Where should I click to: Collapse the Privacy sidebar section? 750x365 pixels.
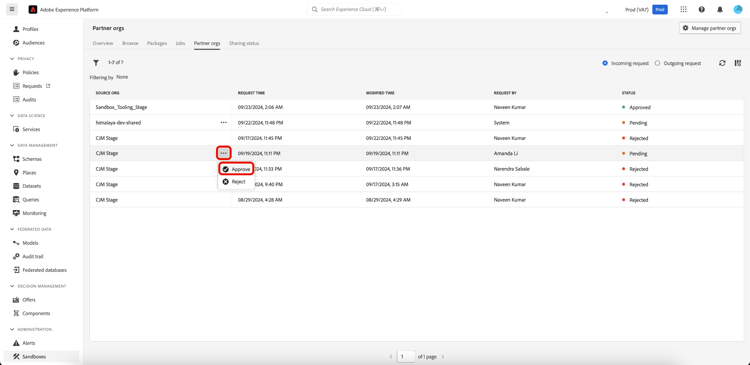click(x=12, y=59)
